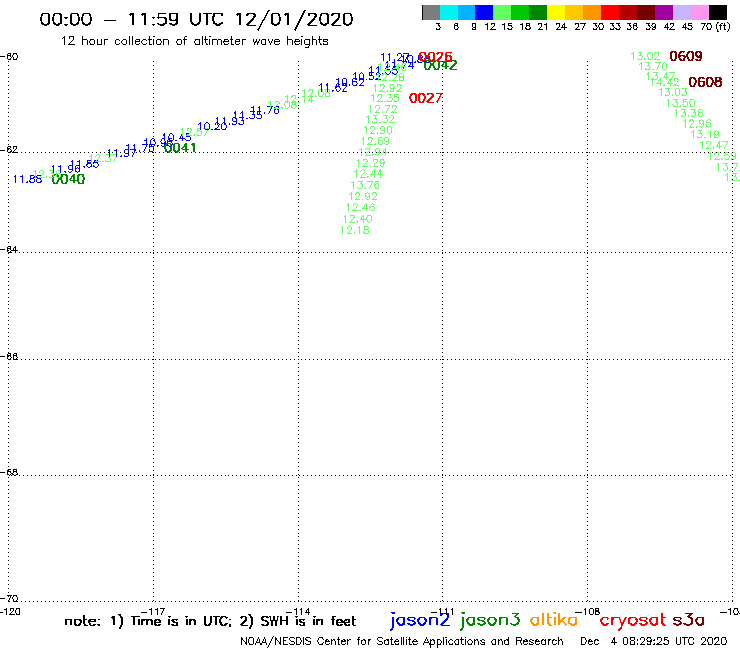This screenshot has height=650, width=740.
Task: Select the s3a satellite legend label
Action: tap(689, 620)
